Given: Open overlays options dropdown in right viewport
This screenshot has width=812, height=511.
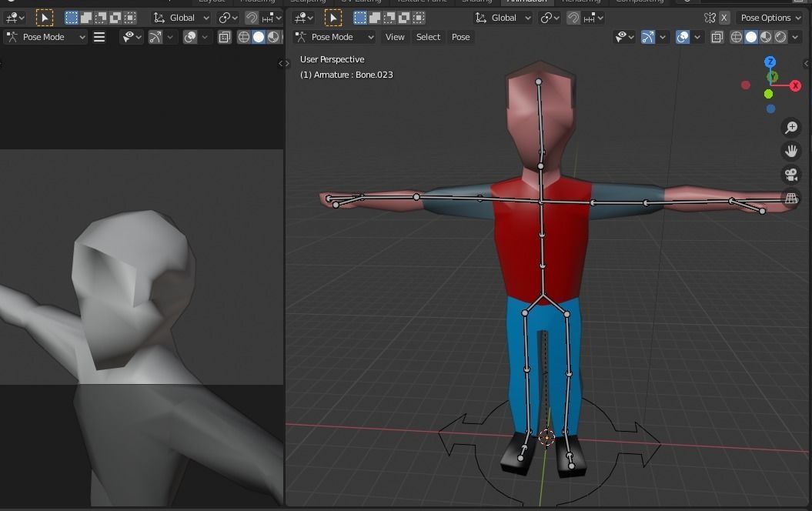Looking at the screenshot, I should (697, 37).
